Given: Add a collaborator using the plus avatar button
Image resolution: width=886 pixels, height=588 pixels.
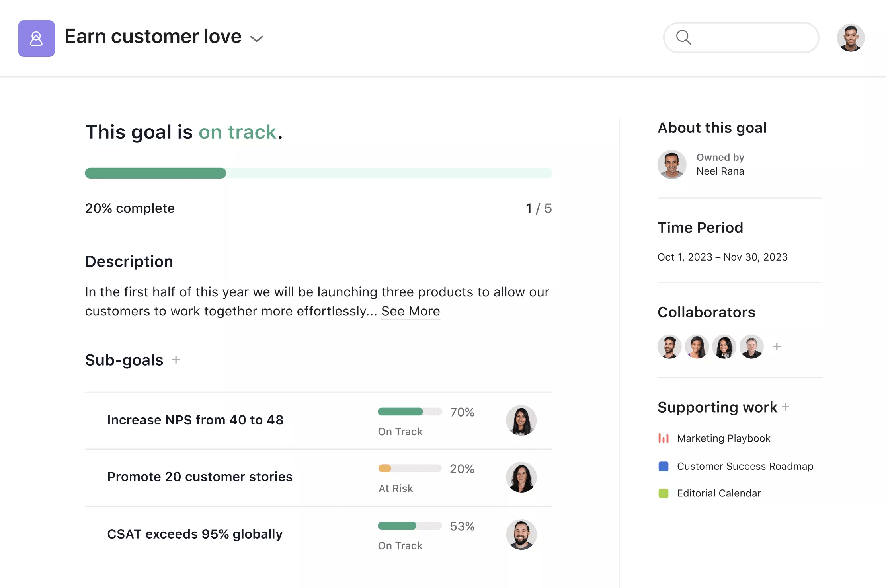Looking at the screenshot, I should 777,347.
